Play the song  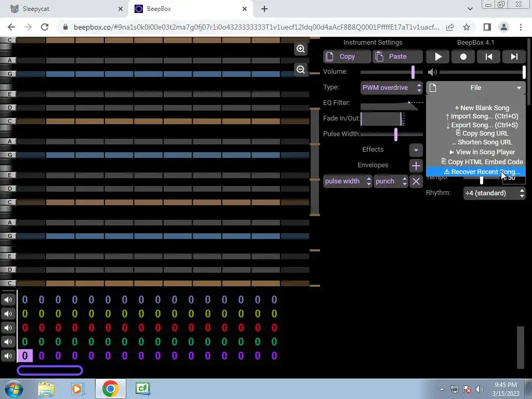(x=437, y=57)
